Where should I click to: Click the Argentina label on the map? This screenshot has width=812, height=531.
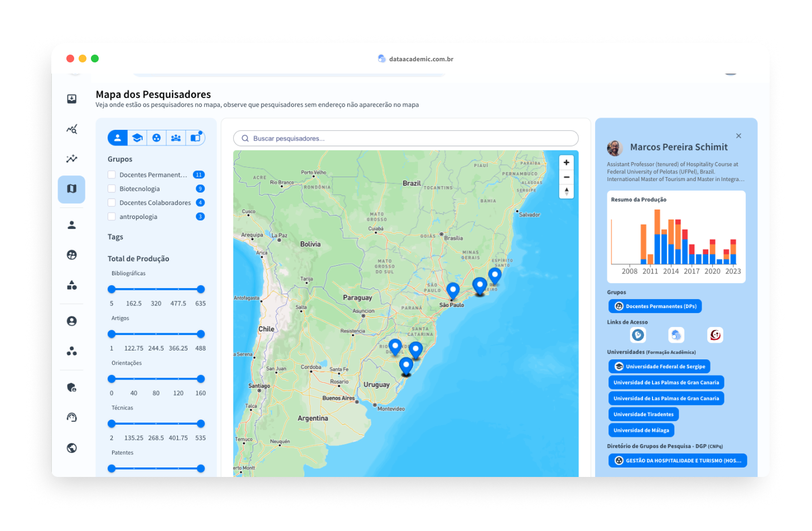point(313,418)
